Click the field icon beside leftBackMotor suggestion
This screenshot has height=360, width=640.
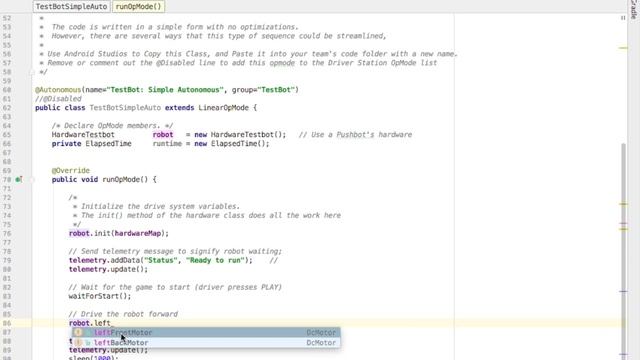pos(78,343)
